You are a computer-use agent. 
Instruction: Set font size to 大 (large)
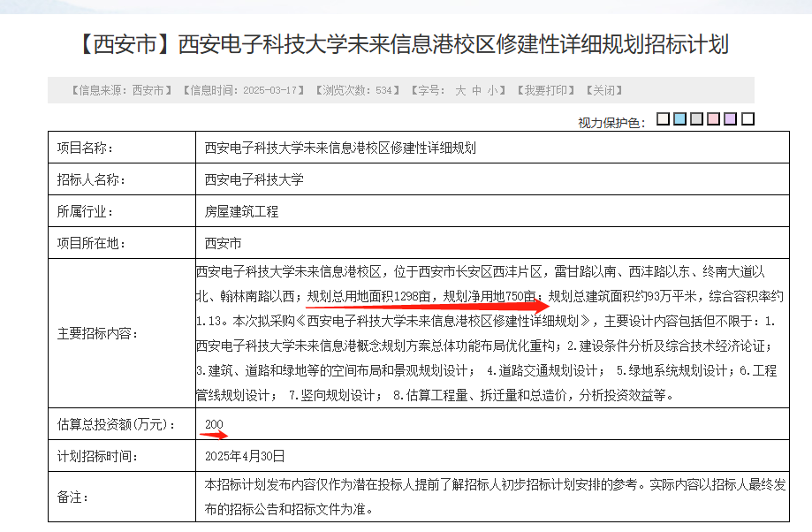(460, 91)
